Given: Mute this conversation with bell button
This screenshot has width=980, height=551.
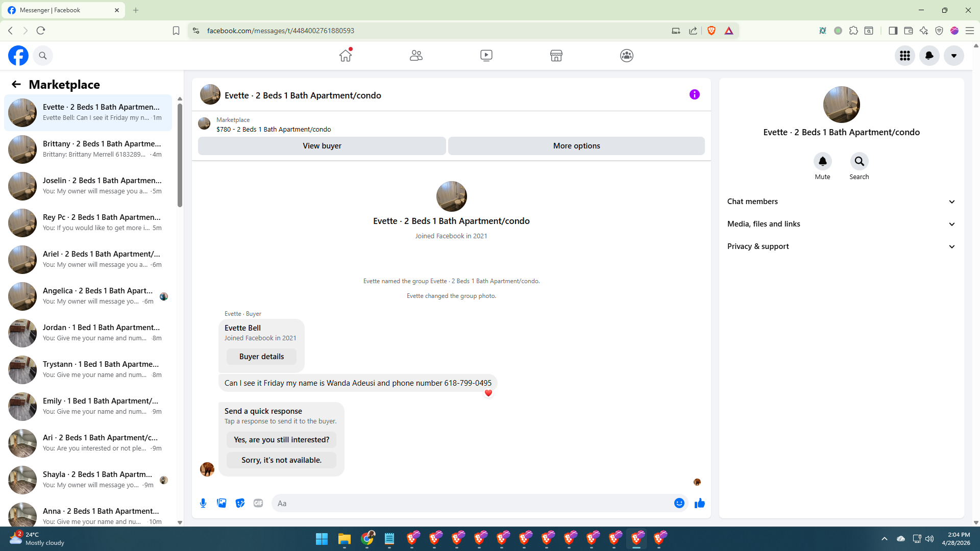Looking at the screenshot, I should pyautogui.click(x=822, y=161).
